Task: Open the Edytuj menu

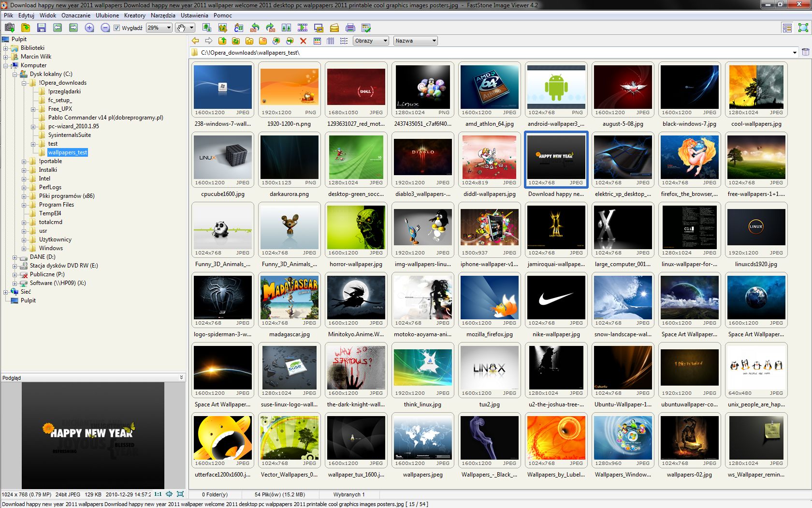Action: point(26,15)
